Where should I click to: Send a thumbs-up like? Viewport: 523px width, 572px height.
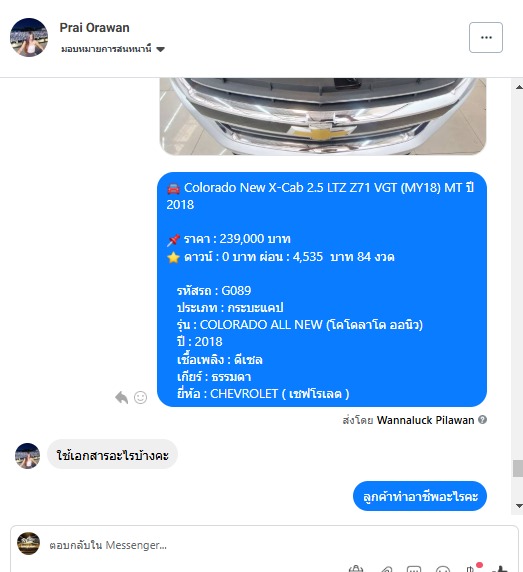click(500, 568)
